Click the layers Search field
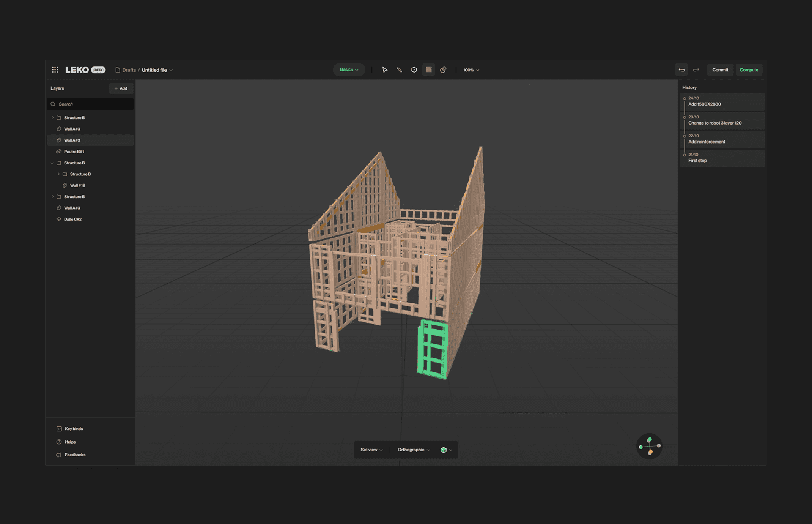Viewport: 812px width, 524px height. point(91,104)
